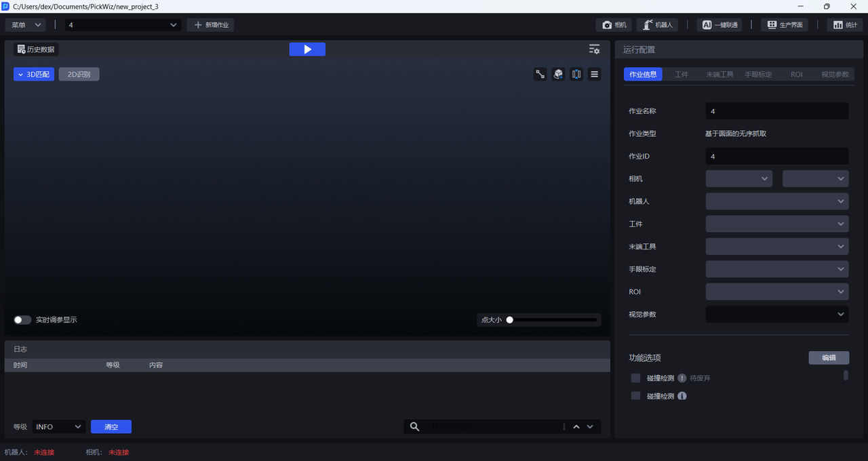Click the 点大小 slider handle

click(510, 320)
